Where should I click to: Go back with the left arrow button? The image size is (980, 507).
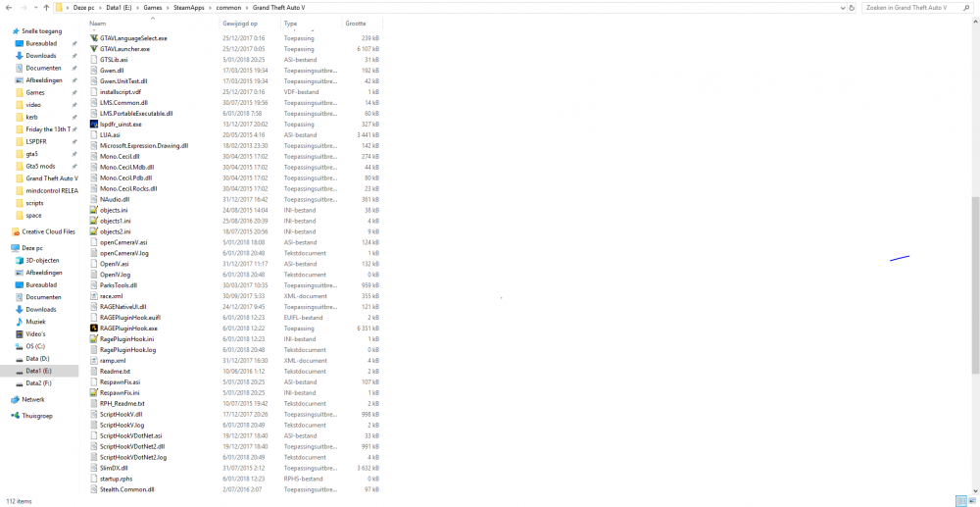(x=8, y=8)
